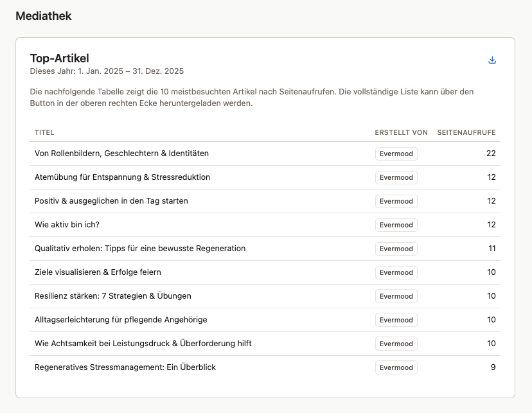Open 'Alltagserleichterung für pflegende Angehörige' article
Image resolution: width=532 pixels, height=413 pixels.
tap(121, 320)
